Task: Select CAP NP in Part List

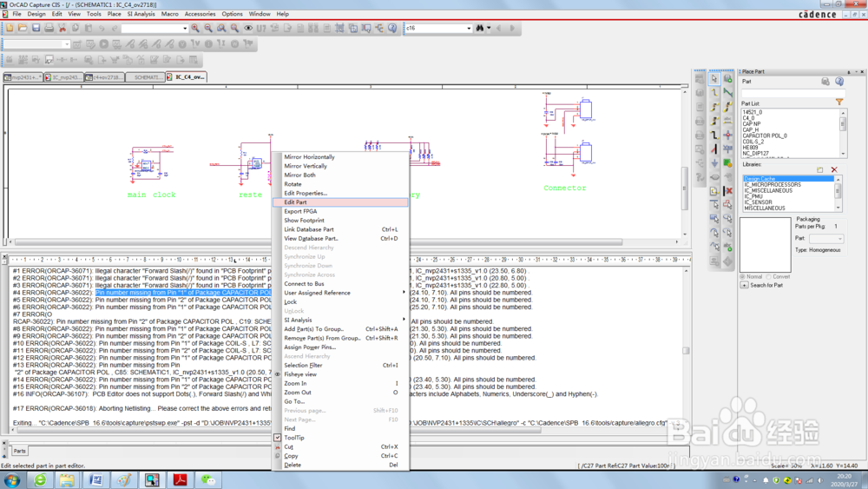Action: [x=752, y=124]
